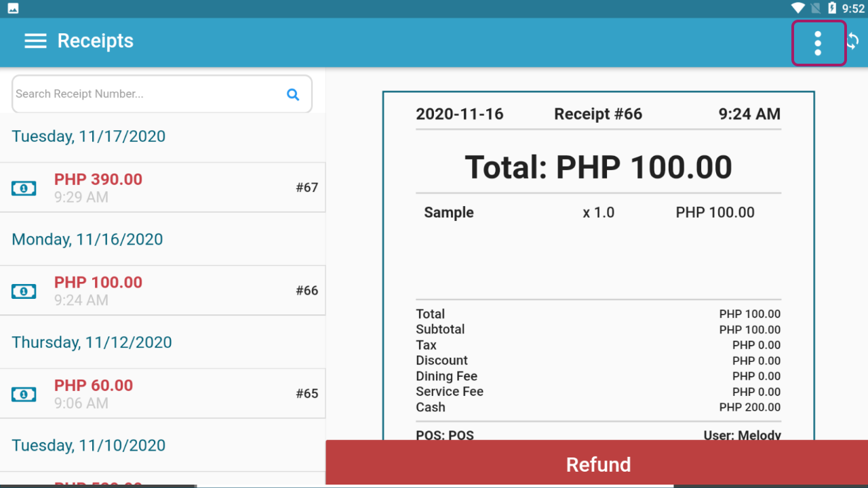Image resolution: width=868 pixels, height=488 pixels.
Task: Click the Service Fee label
Action: click(x=450, y=392)
